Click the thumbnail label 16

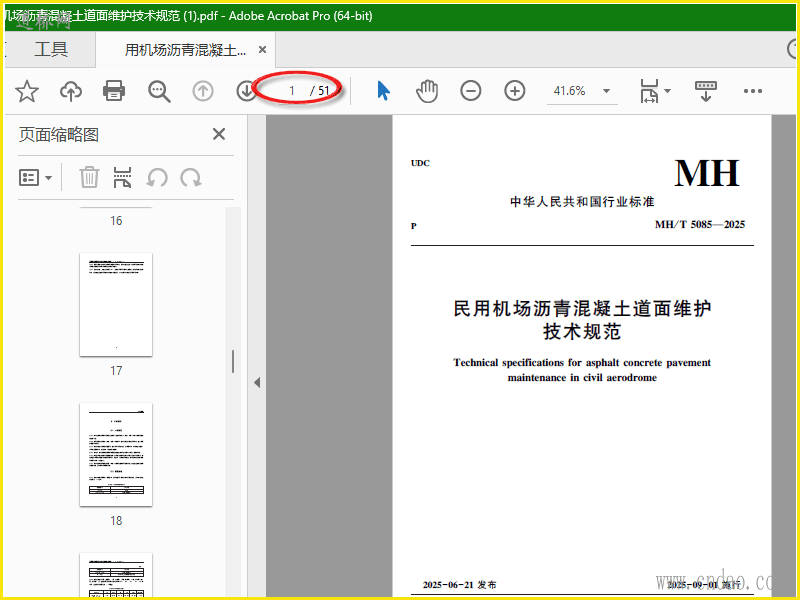[x=116, y=221]
